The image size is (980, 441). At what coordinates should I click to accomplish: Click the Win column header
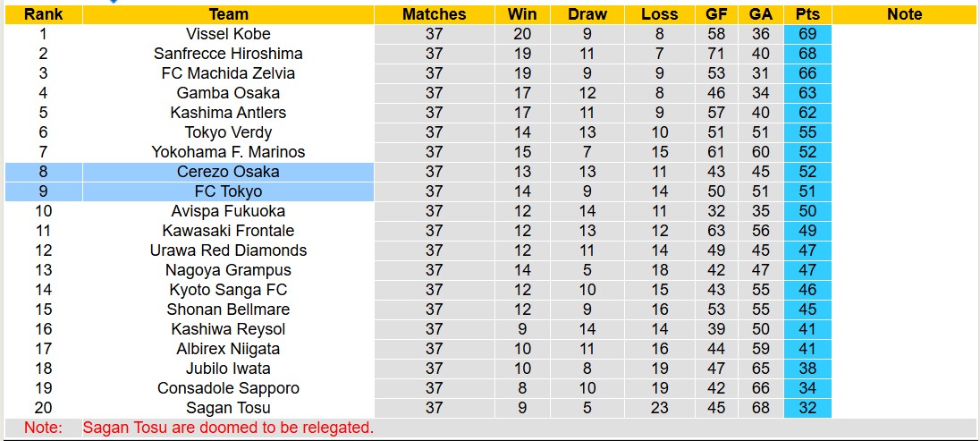[522, 14]
